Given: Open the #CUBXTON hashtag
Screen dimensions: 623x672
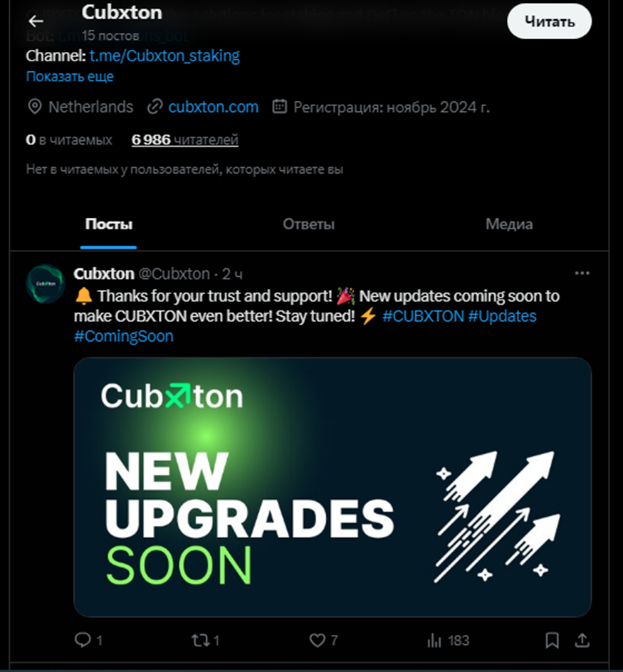Looking at the screenshot, I should click(x=423, y=316).
